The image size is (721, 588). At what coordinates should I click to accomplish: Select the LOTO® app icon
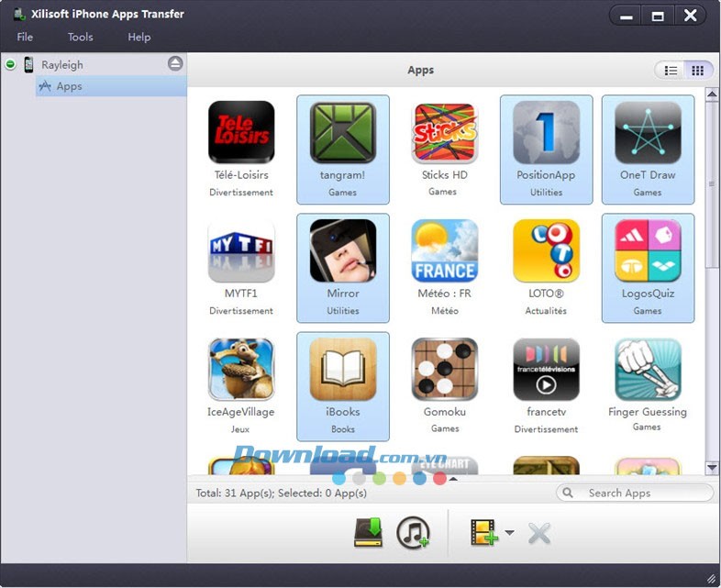[x=547, y=251]
